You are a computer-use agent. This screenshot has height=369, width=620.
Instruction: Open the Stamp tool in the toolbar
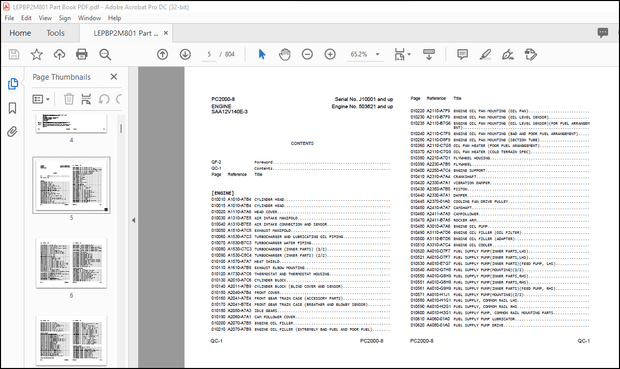(531, 54)
